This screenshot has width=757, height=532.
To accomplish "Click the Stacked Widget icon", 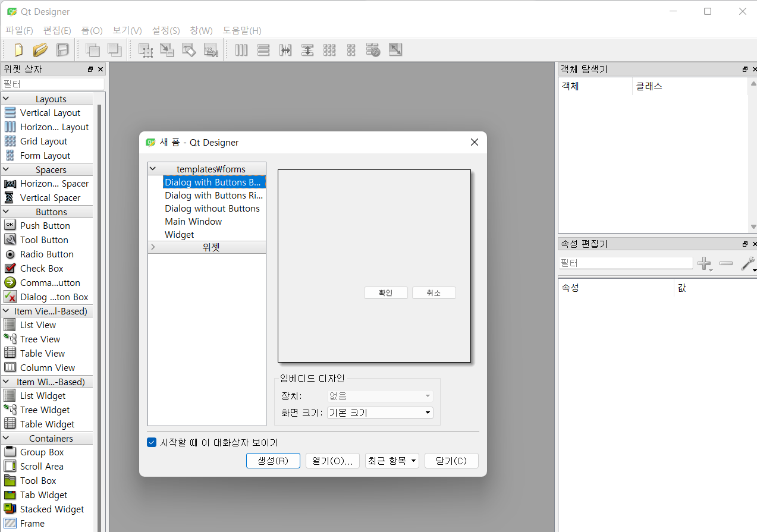I will point(10,509).
